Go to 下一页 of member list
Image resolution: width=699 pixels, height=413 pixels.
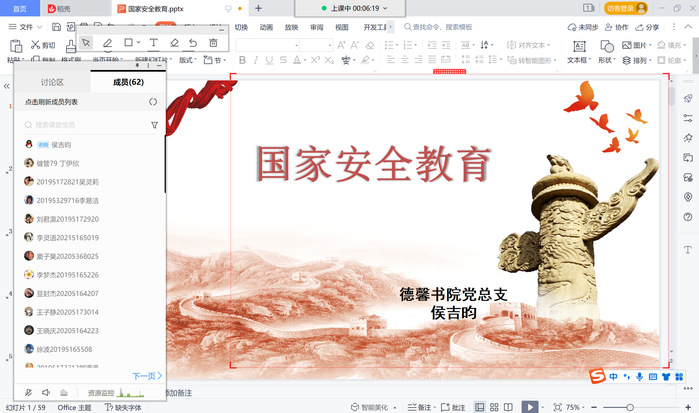(x=145, y=376)
